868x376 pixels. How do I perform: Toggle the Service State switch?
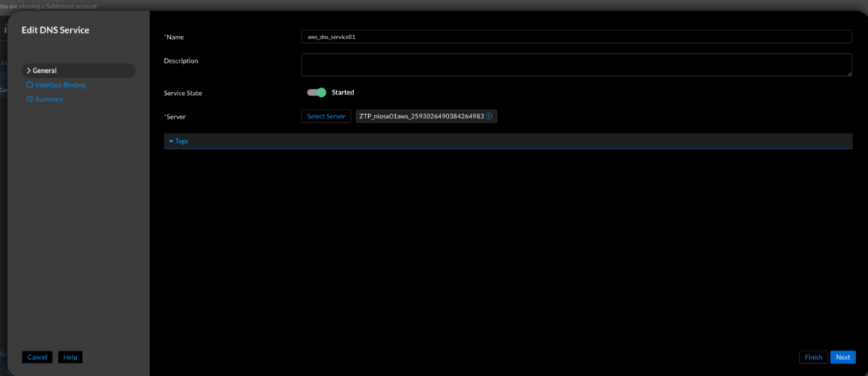(316, 92)
